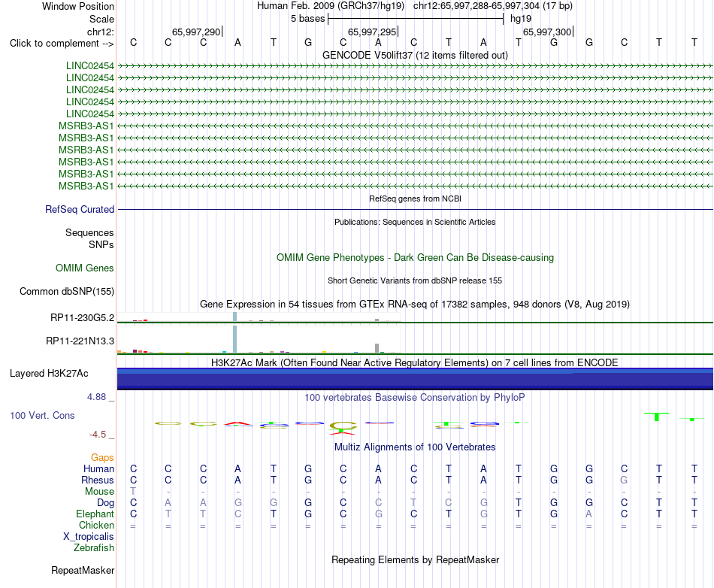Click 'Human Feb. 2009 (GRCh37/hg19)' assembly text
The width and height of the screenshot is (714, 588).
pyautogui.click(x=331, y=6)
